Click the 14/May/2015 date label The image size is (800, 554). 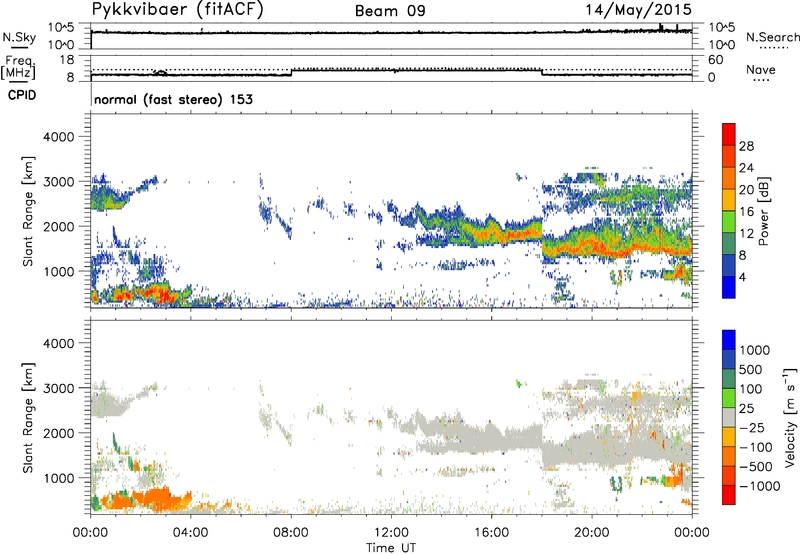tap(639, 10)
